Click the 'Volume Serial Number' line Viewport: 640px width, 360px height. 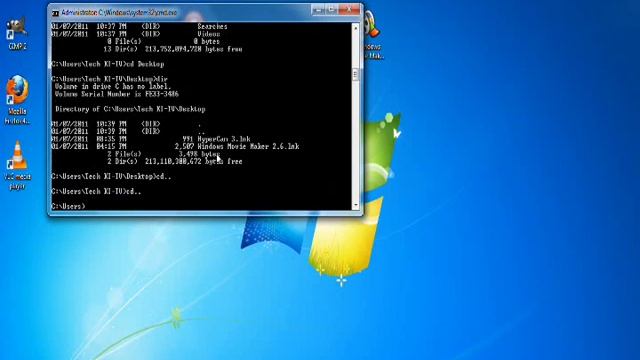tap(117, 94)
